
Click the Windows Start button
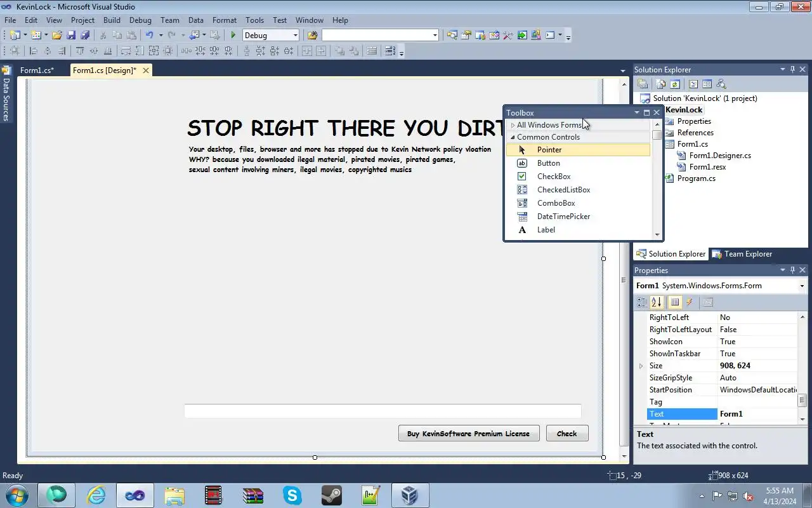point(17,495)
